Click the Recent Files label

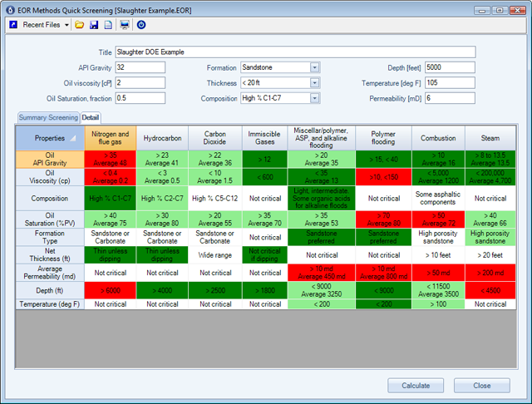click(x=42, y=25)
